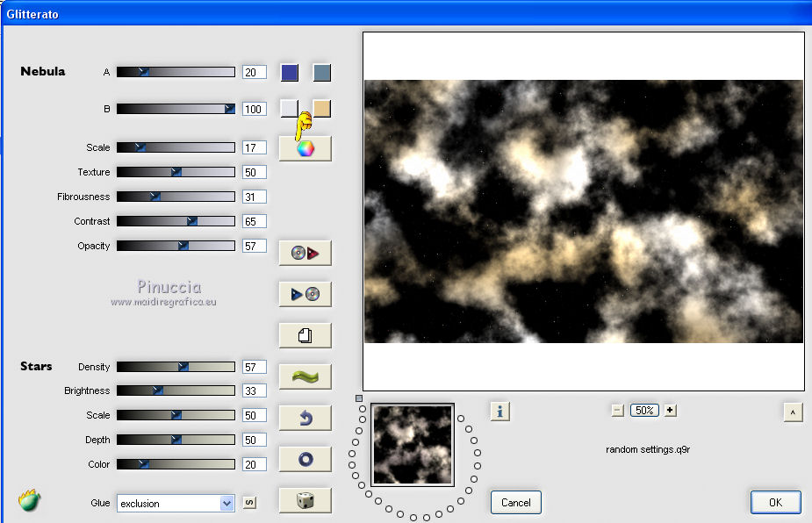Viewport: 812px width, 523px height.
Task: Click the 50% zoom level box
Action: [x=644, y=411]
